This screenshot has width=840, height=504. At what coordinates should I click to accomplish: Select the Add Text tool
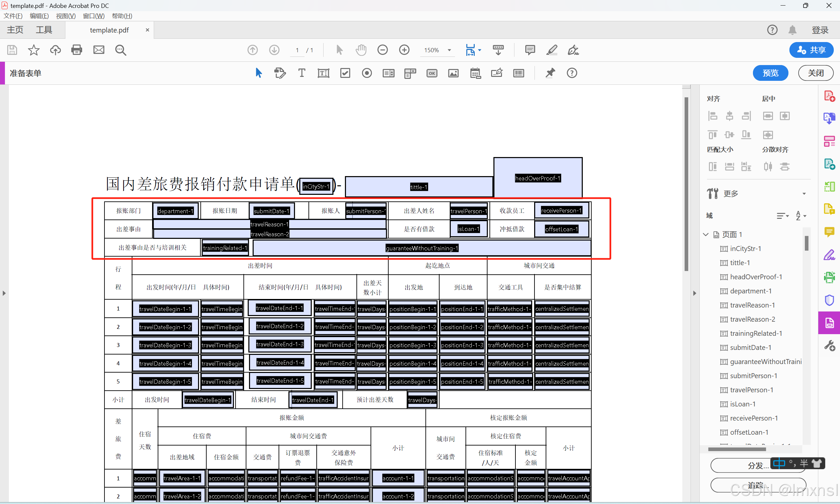pyautogui.click(x=302, y=73)
